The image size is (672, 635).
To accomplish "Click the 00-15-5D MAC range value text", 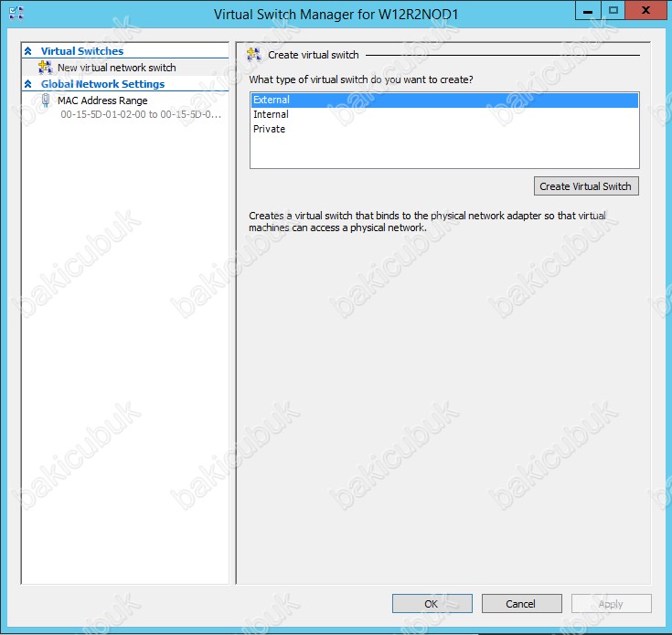I will pos(140,115).
